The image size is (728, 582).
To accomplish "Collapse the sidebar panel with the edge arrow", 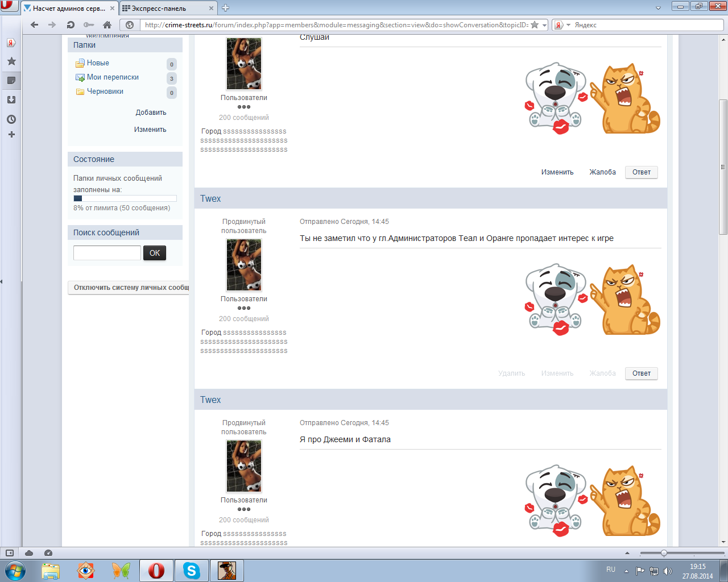I will click(x=2, y=281).
